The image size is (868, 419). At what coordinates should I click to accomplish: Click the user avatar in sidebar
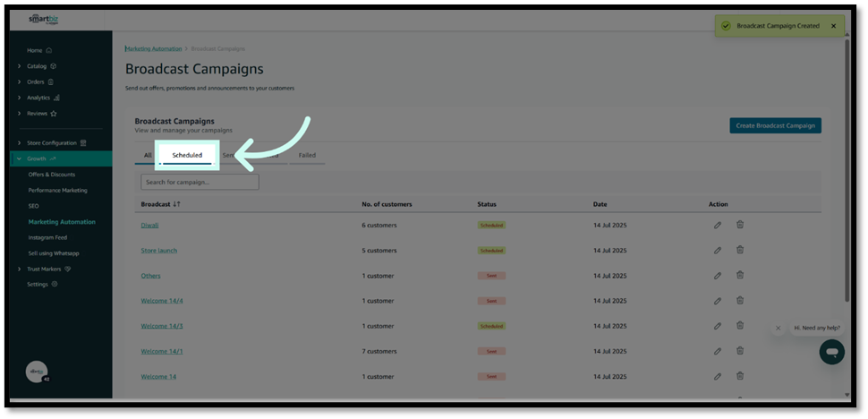point(37,372)
